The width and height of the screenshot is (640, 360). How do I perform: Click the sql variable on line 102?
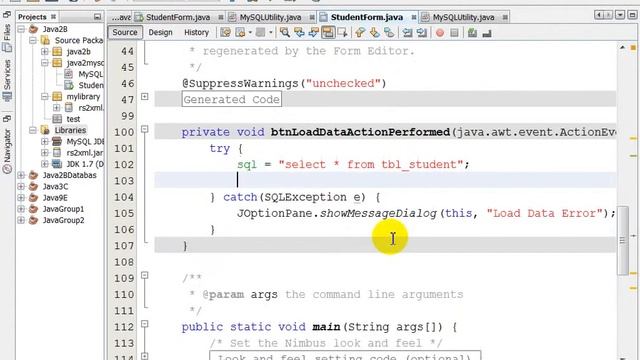pos(247,164)
